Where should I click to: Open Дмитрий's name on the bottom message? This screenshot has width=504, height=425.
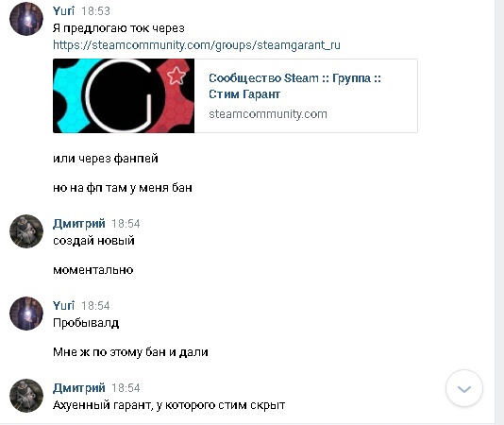tap(79, 387)
